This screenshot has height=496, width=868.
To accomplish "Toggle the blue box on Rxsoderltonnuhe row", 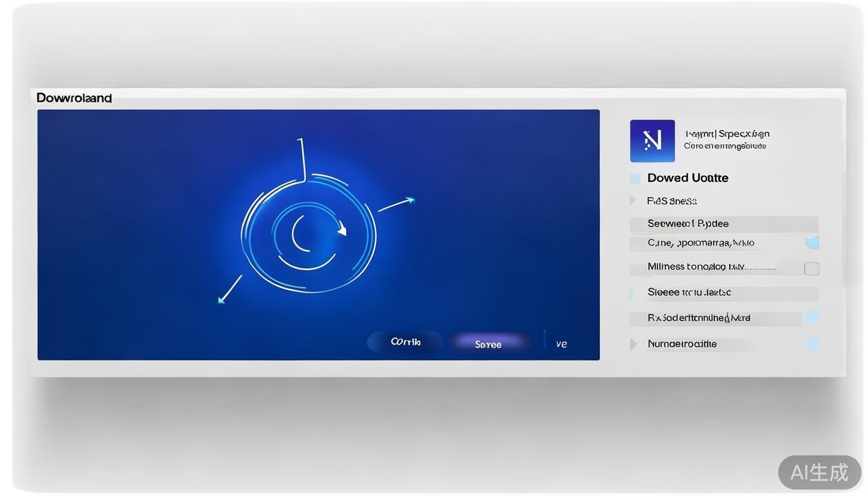I will pyautogui.click(x=812, y=317).
